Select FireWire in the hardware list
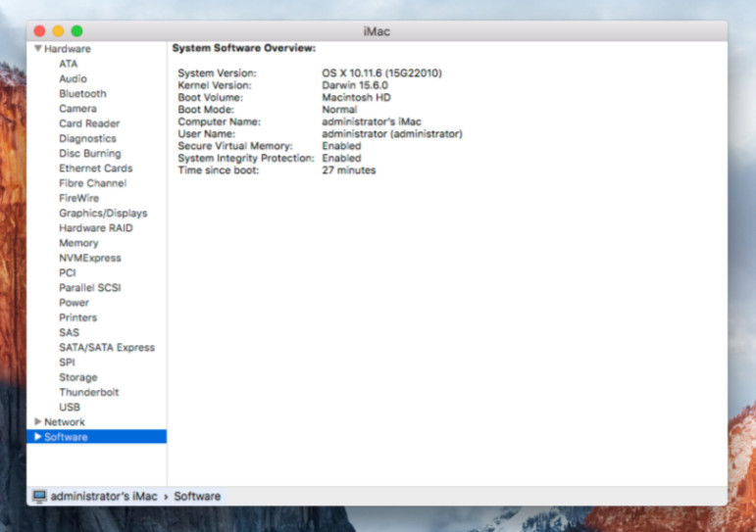Image resolution: width=756 pixels, height=532 pixels. click(x=78, y=198)
